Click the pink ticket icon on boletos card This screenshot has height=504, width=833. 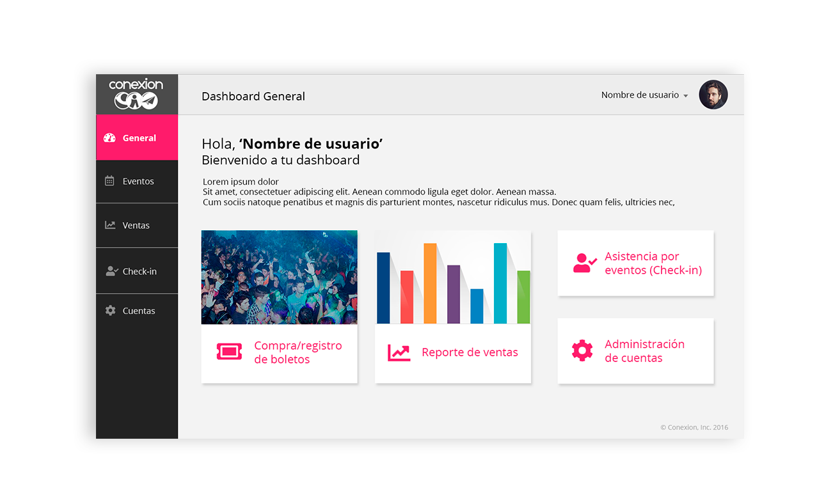(x=229, y=352)
